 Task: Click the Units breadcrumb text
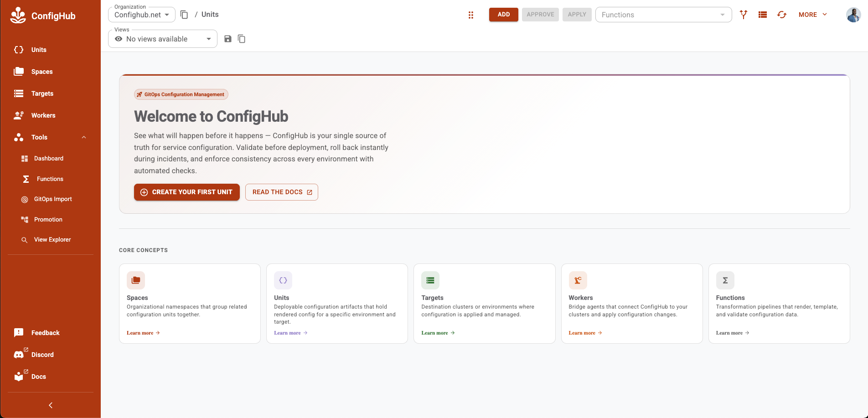210,15
